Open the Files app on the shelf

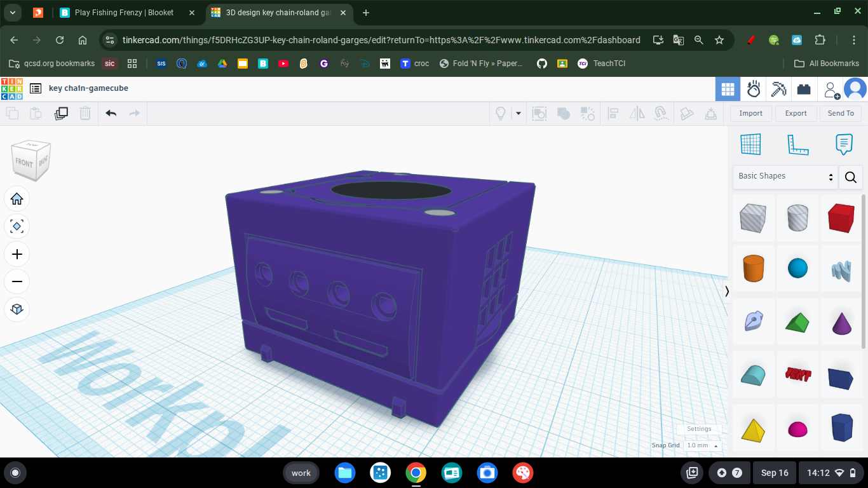point(345,473)
